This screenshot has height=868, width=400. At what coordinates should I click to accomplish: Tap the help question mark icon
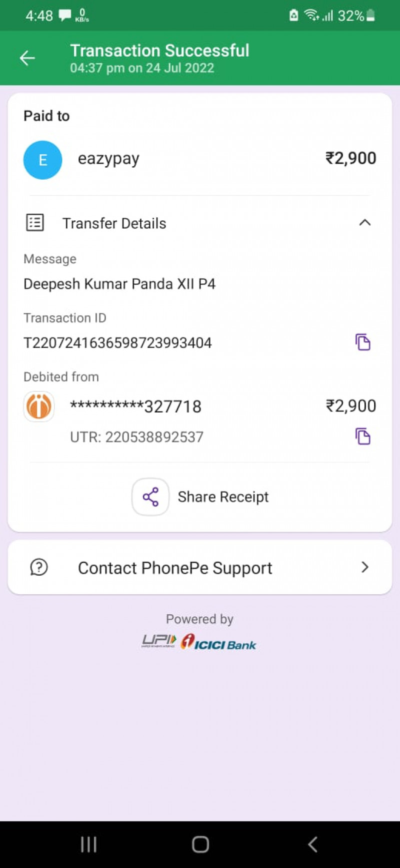[39, 567]
